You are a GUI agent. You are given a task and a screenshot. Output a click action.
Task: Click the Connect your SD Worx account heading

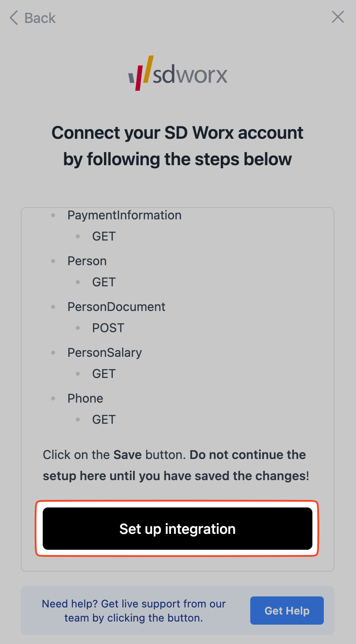pos(178,146)
